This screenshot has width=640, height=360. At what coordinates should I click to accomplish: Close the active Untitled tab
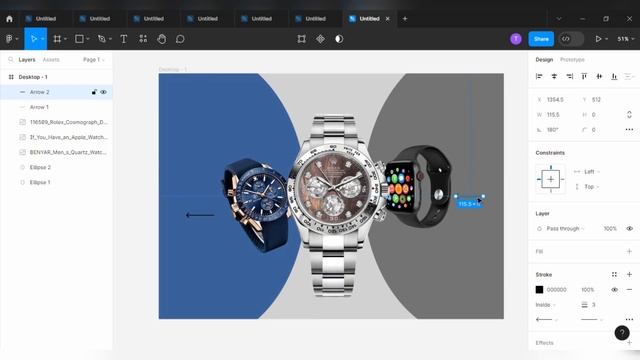pyautogui.click(x=388, y=19)
